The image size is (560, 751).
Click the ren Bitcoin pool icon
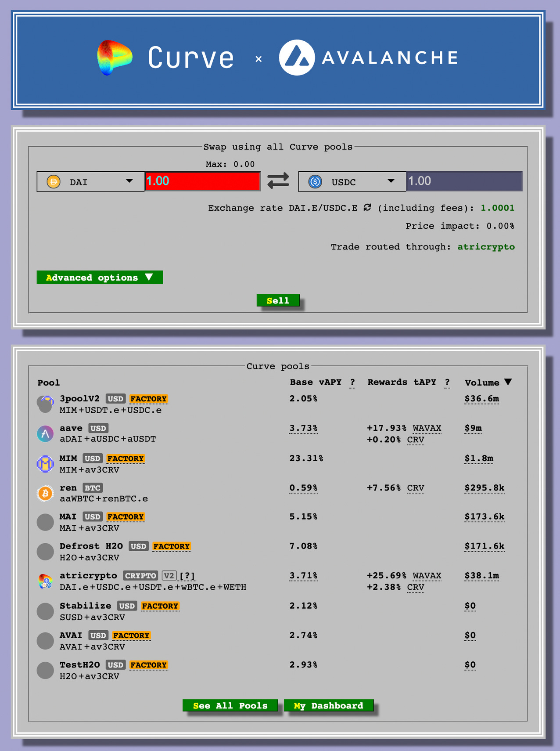pos(45,493)
